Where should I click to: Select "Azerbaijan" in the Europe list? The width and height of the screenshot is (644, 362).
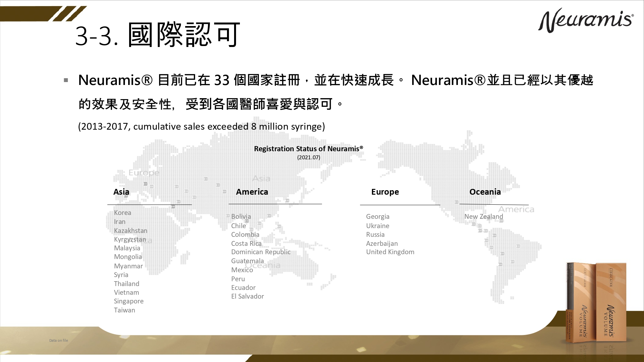coord(382,244)
